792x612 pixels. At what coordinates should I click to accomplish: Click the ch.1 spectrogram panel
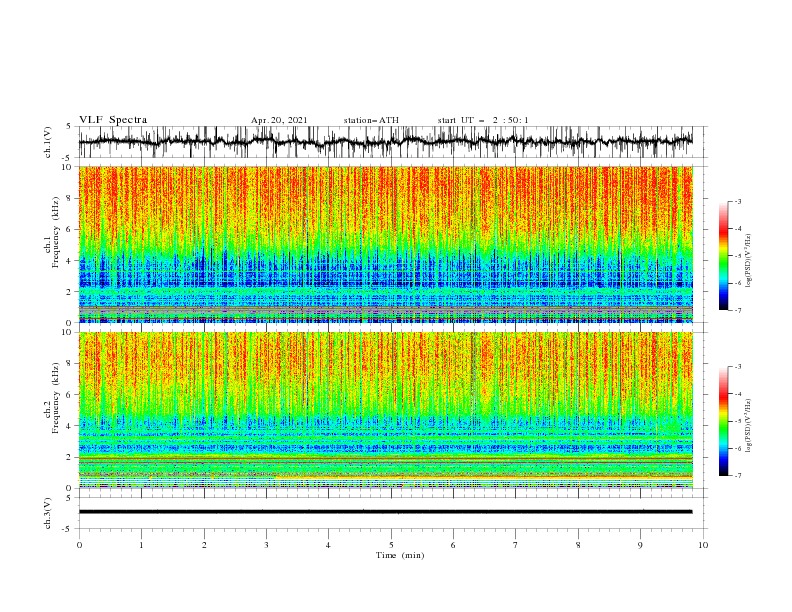[386, 244]
